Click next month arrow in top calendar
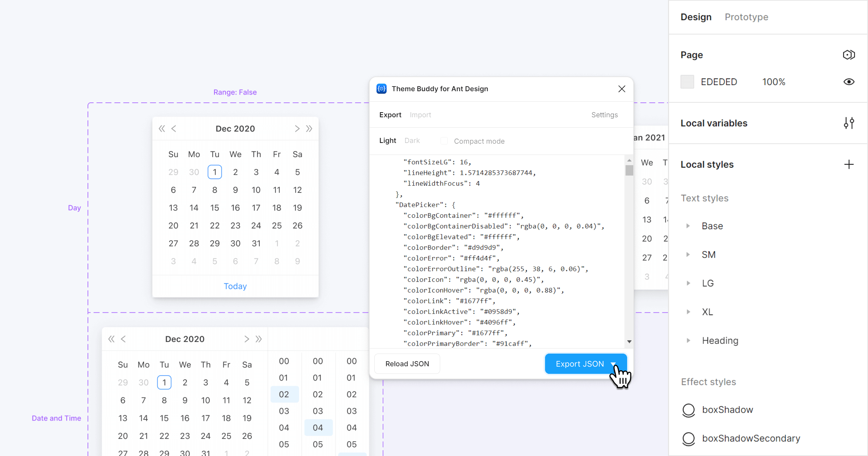This screenshot has width=868, height=456. 297,128
